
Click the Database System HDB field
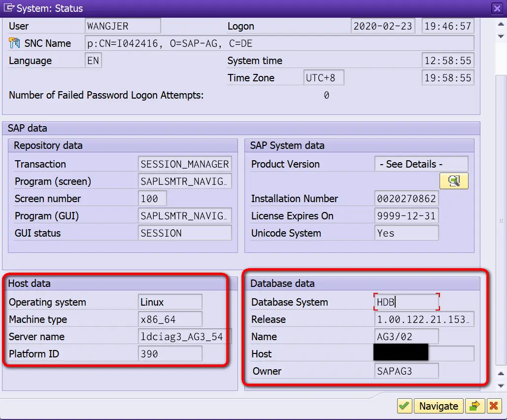[407, 302]
